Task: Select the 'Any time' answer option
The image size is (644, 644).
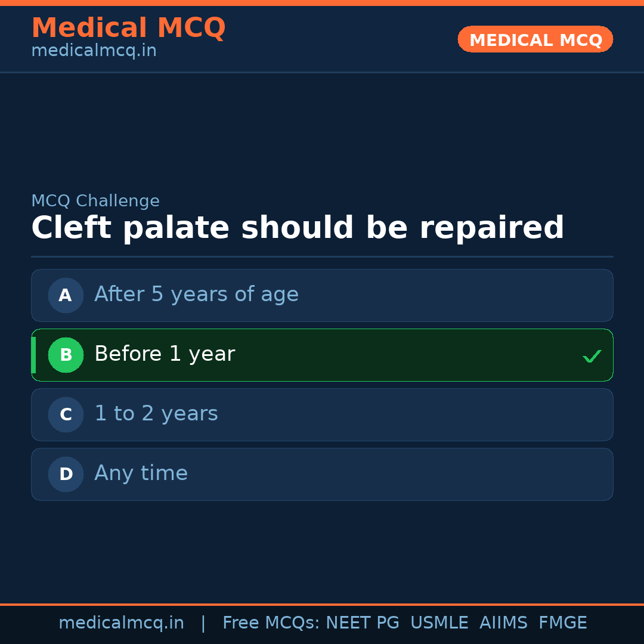Action: click(141, 473)
